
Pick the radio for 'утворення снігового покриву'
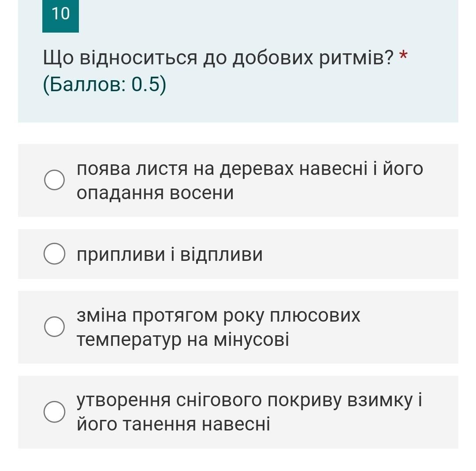(54, 412)
